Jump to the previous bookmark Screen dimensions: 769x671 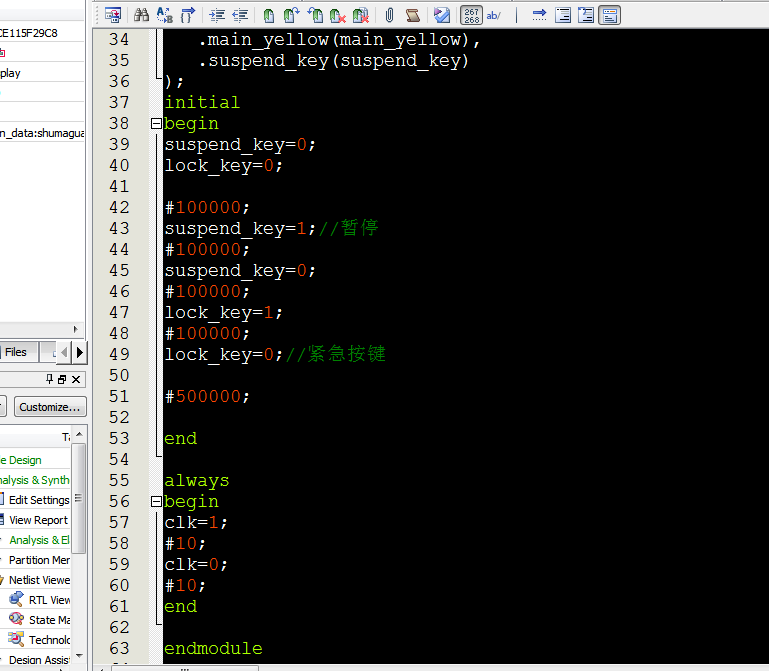(x=315, y=15)
